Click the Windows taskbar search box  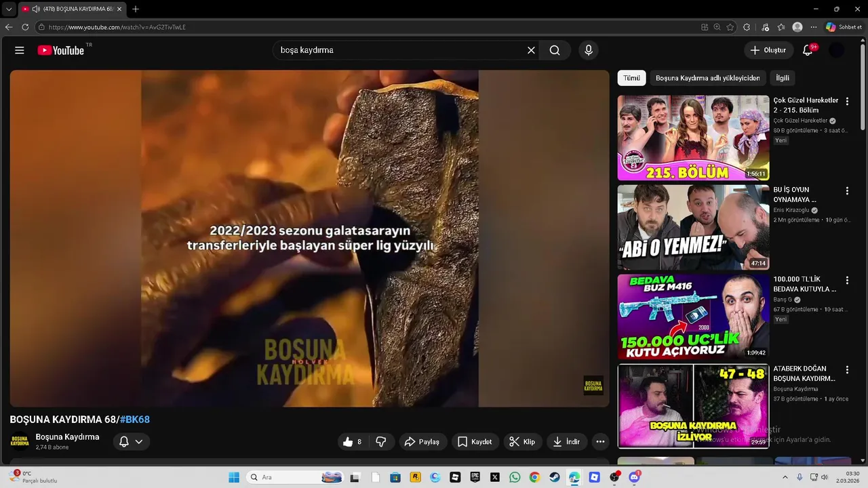[294, 477]
